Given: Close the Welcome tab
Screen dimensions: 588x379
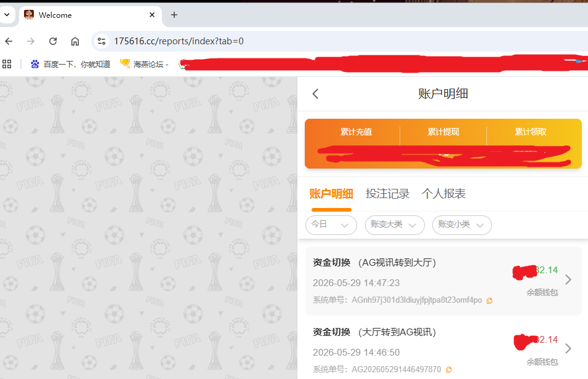Looking at the screenshot, I should pos(152,15).
